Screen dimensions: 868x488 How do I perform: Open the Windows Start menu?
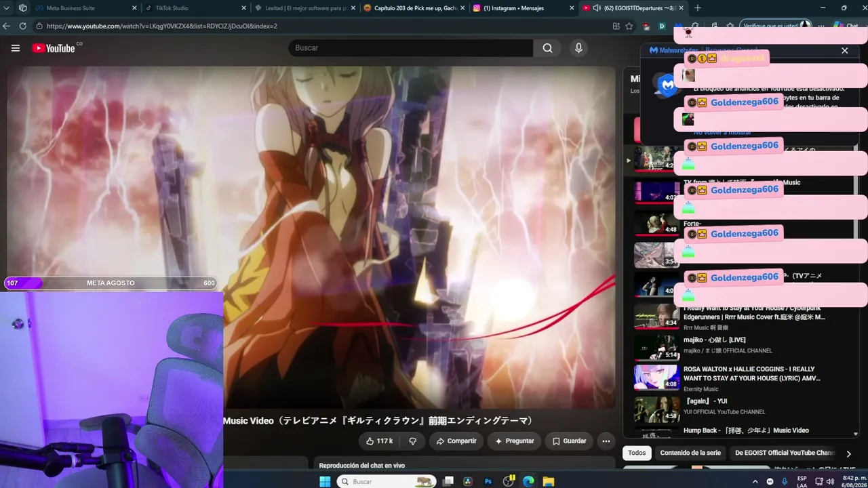(x=325, y=481)
